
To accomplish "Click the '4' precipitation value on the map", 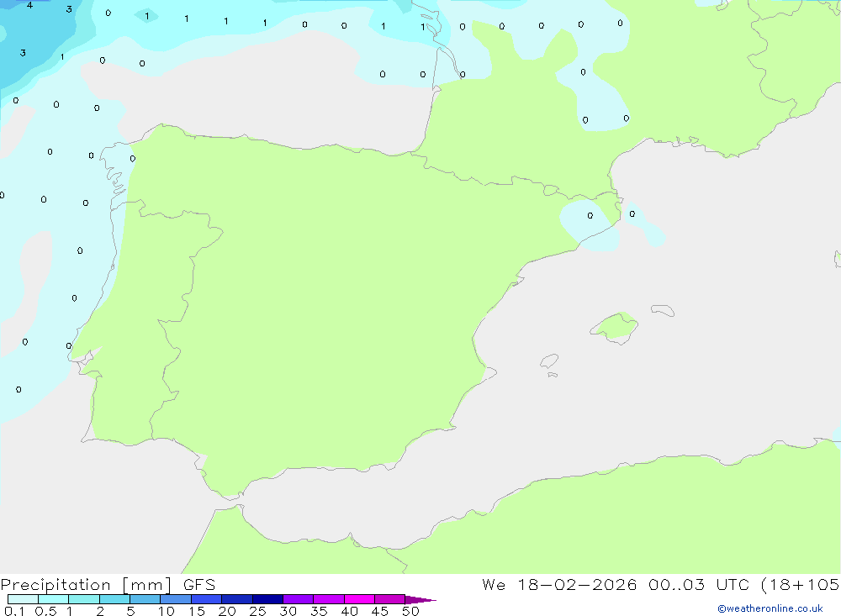I will point(29,5).
